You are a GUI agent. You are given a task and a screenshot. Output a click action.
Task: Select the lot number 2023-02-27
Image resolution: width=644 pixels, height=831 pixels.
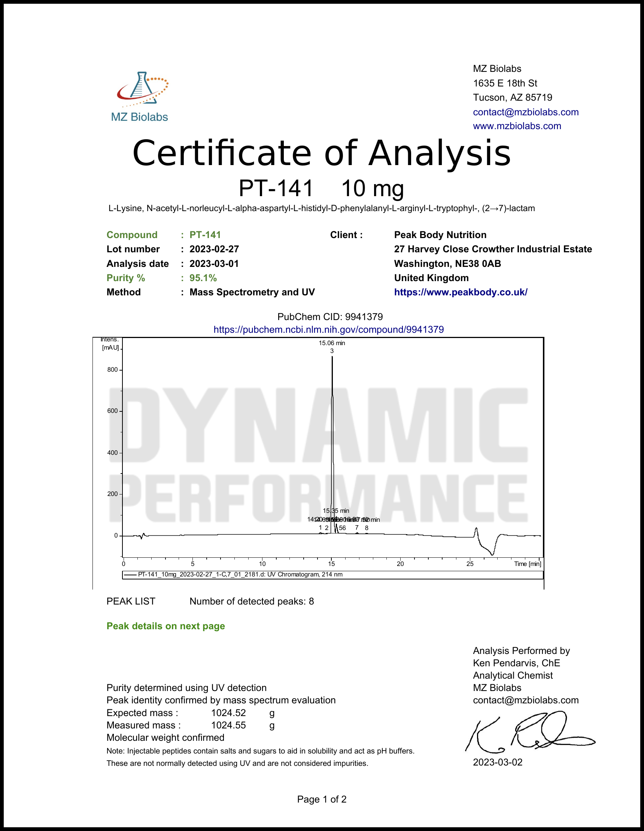[x=214, y=249]
